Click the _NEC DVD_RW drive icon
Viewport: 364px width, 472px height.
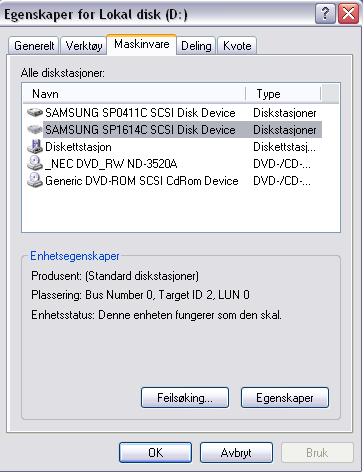[35, 164]
